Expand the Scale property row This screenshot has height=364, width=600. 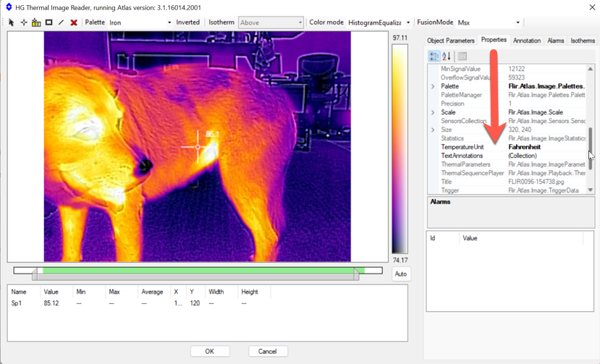(433, 113)
